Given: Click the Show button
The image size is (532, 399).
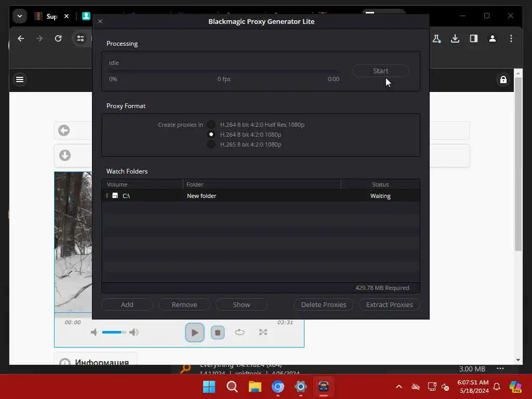Looking at the screenshot, I should point(241,304).
